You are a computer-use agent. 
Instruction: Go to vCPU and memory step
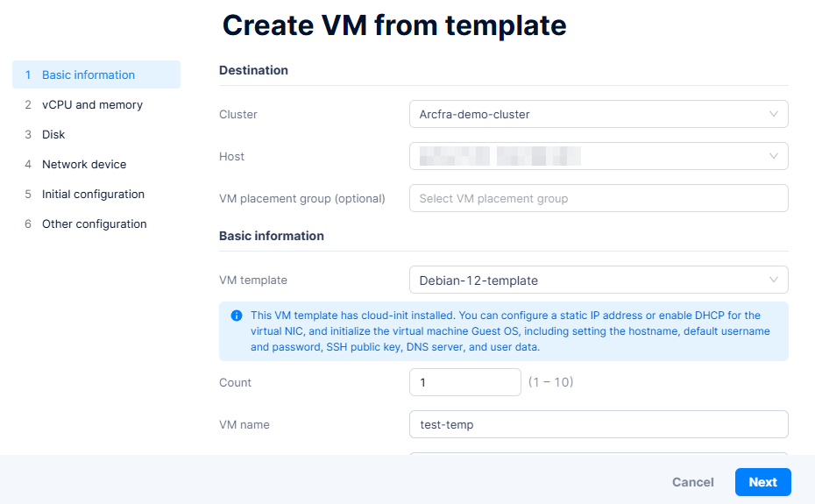coord(92,104)
